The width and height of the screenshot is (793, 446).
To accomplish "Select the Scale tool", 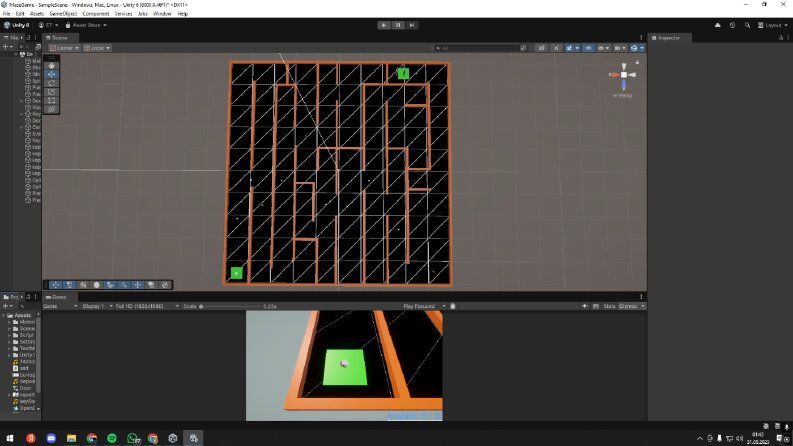I will click(52, 92).
